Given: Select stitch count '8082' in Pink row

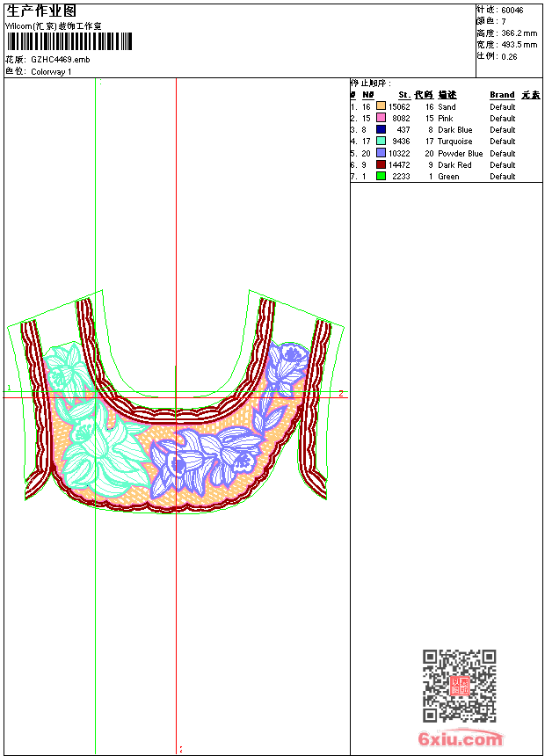Looking at the screenshot, I should 401,119.
